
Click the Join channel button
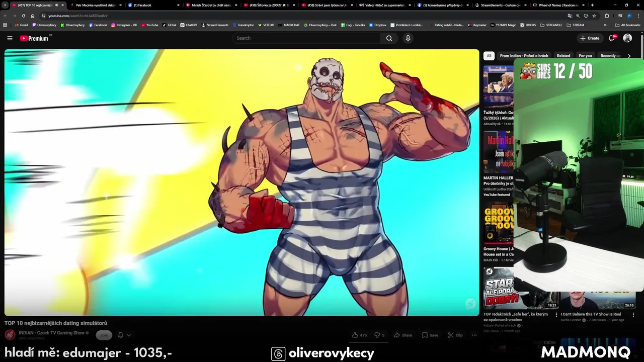pos(104,335)
